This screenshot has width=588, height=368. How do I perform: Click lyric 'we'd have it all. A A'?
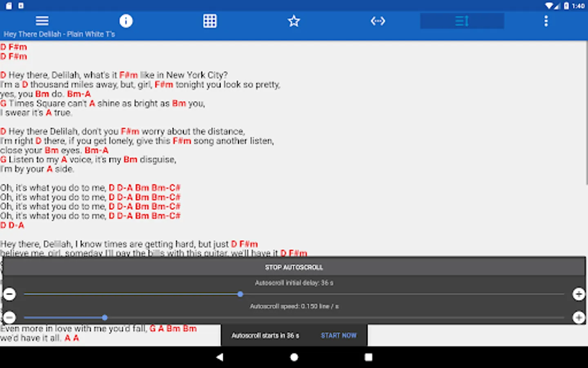pos(40,338)
